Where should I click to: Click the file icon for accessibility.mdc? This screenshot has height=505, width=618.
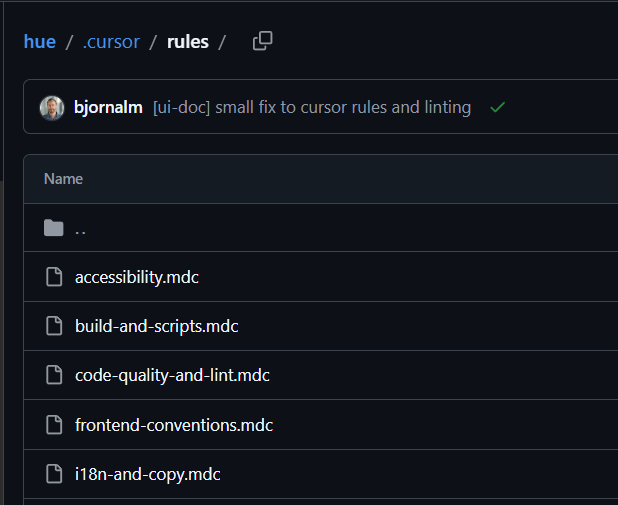click(54, 277)
